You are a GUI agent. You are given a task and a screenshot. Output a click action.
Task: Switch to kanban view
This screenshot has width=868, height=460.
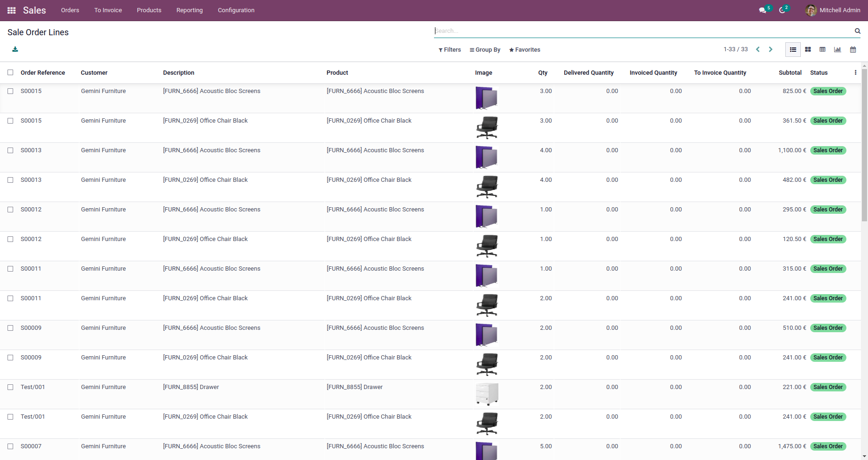tap(808, 49)
